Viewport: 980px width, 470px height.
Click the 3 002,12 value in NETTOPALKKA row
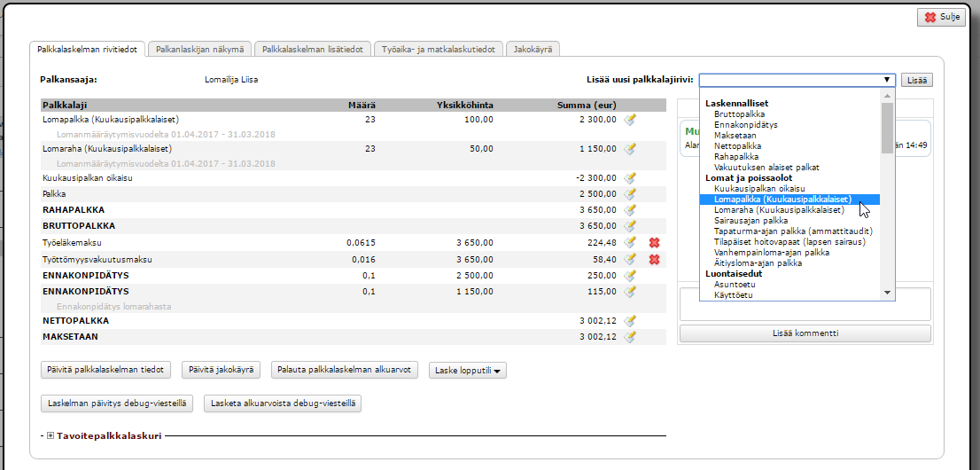click(x=598, y=321)
